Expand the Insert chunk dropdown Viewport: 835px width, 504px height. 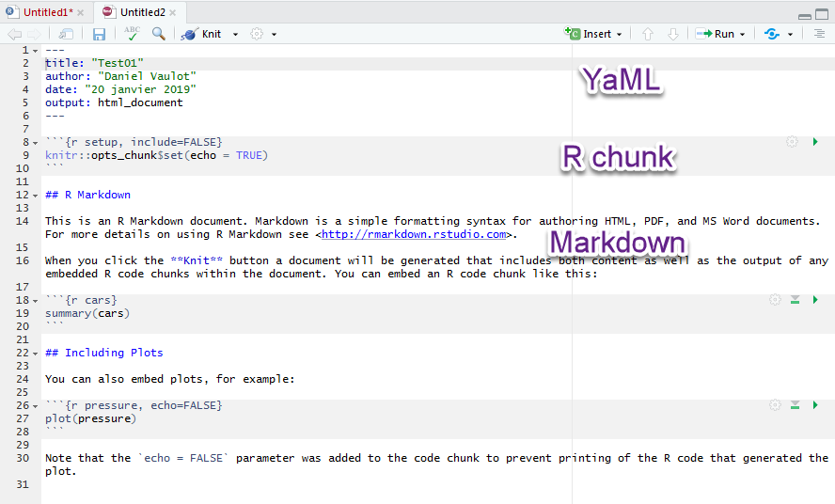coord(619,34)
